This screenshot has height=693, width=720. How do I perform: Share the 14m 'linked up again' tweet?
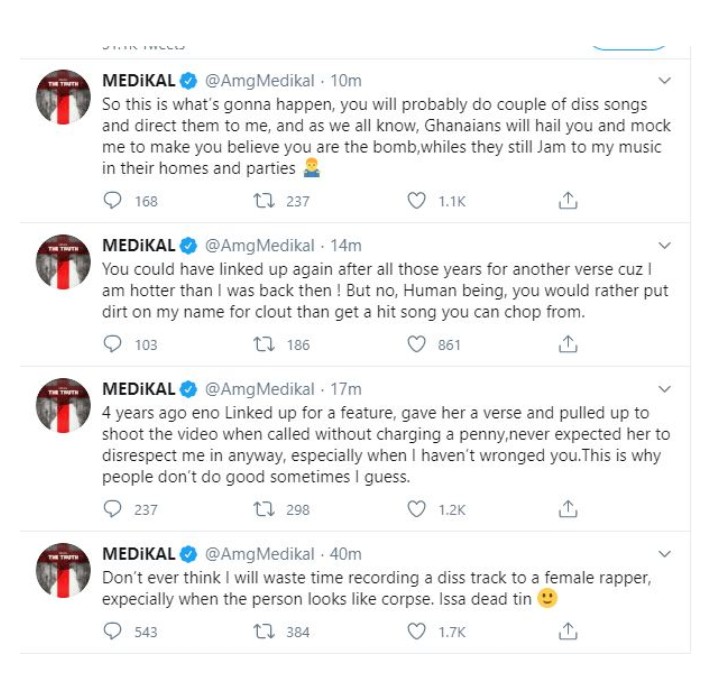(x=568, y=344)
